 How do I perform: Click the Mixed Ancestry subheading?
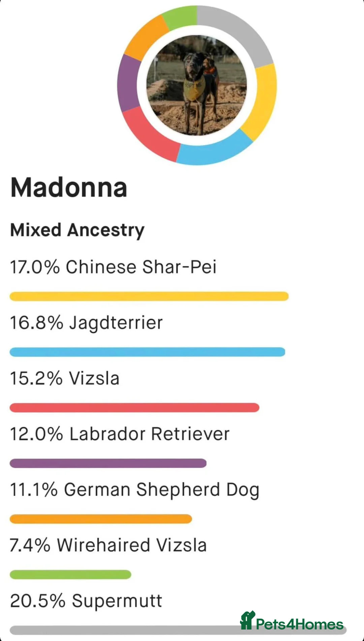(77, 230)
